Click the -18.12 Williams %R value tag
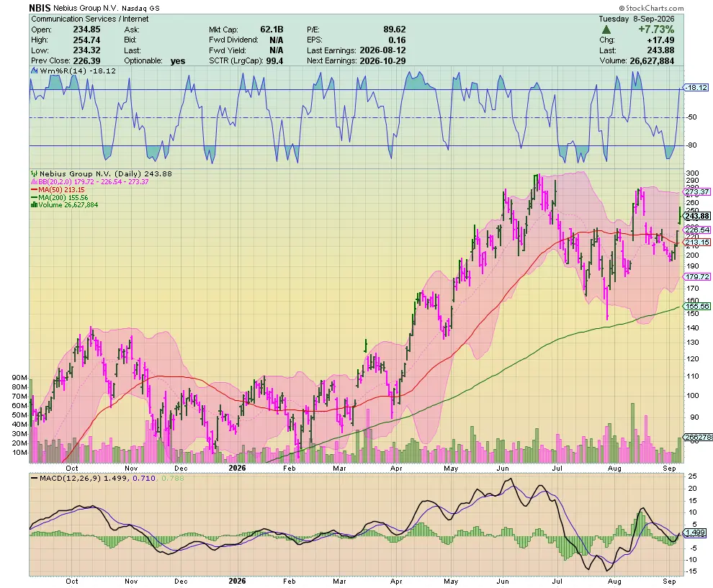The height and width of the screenshot is (588, 713). pos(696,87)
